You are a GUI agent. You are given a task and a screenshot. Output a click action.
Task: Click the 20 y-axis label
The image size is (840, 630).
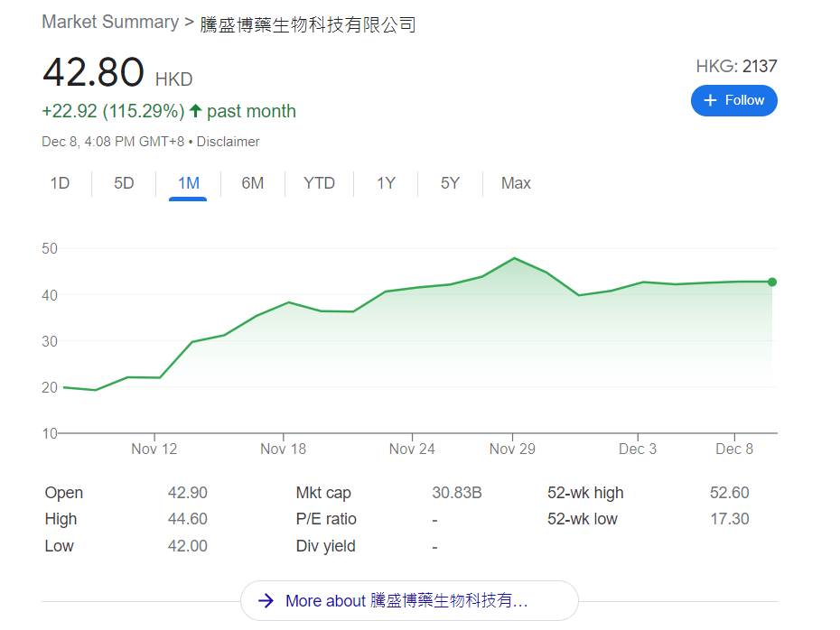click(x=50, y=387)
